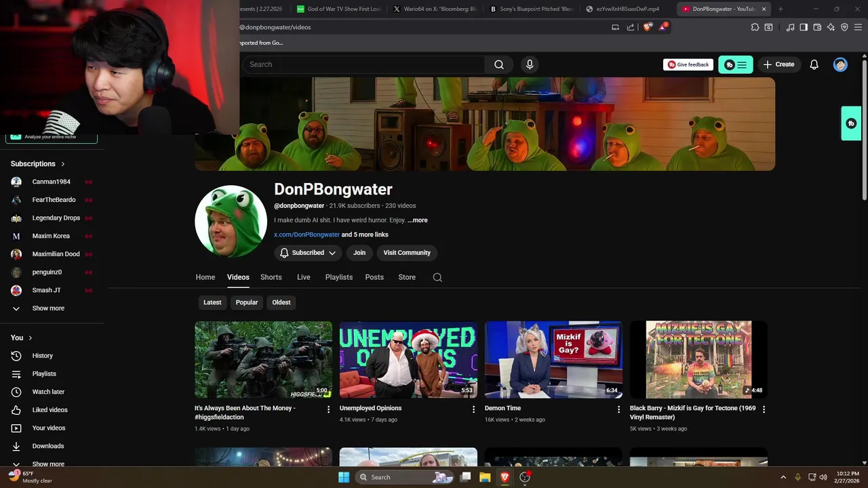Open the Brave VPN shield icon
This screenshot has height=488, width=868.
click(x=844, y=27)
